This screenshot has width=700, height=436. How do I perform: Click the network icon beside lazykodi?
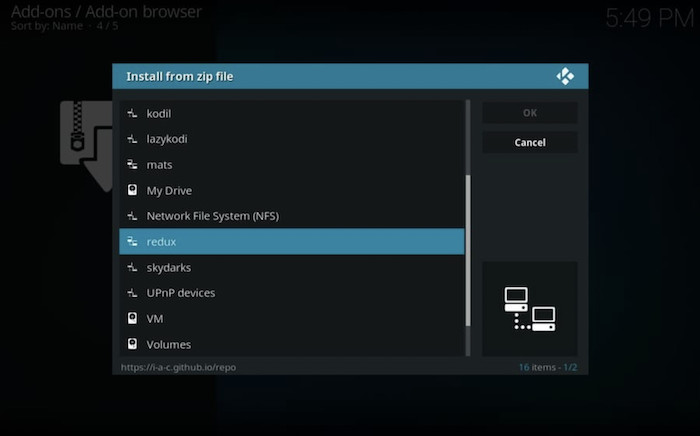[132, 139]
